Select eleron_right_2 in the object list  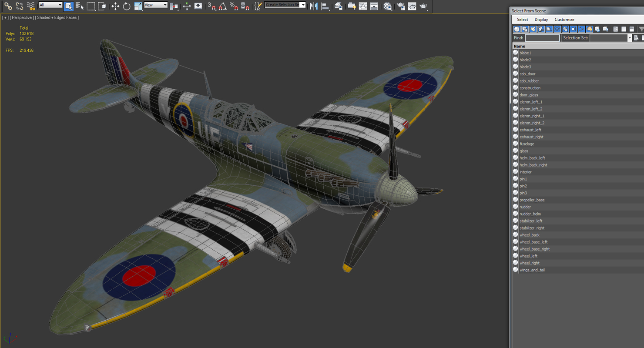coord(578,123)
